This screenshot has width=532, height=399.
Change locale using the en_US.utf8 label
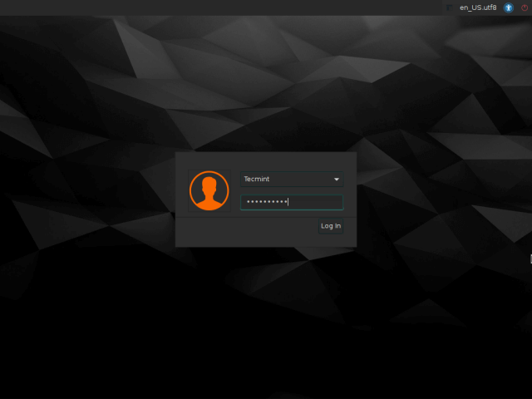478,7
